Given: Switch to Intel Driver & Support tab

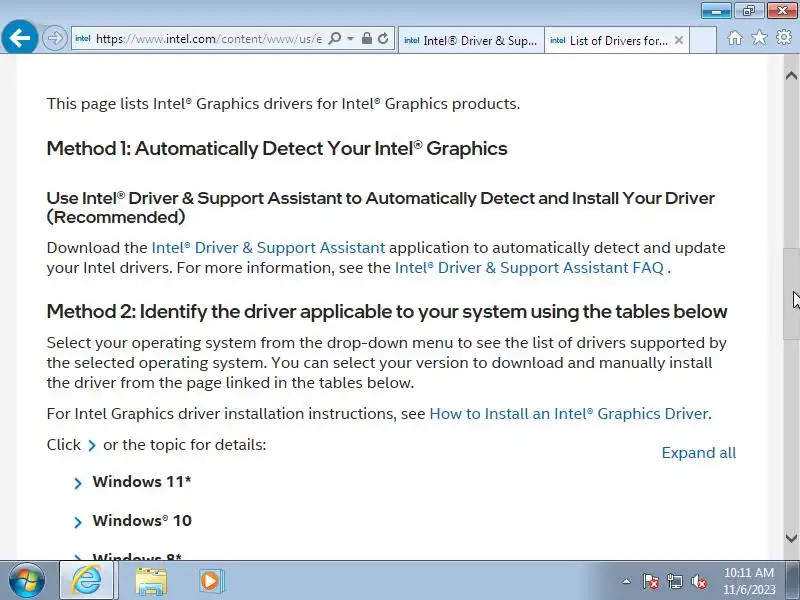Looking at the screenshot, I should 471,40.
